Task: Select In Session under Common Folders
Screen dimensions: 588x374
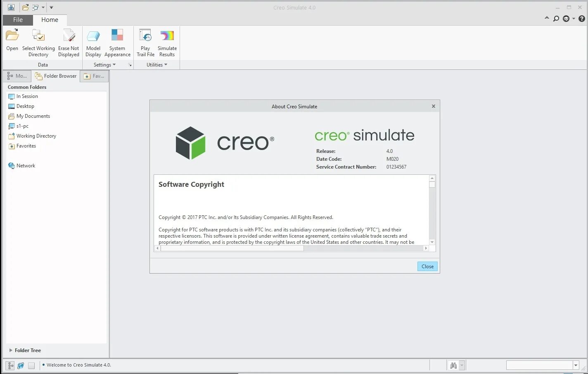Action: point(26,96)
